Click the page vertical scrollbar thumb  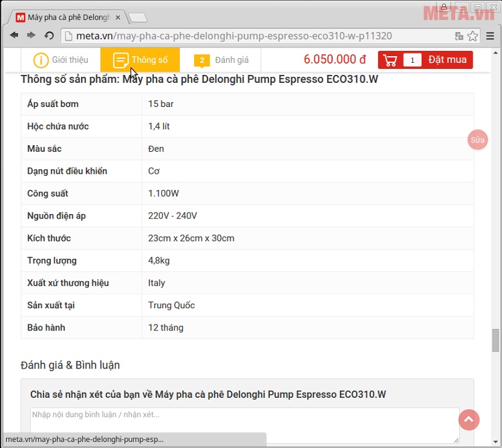coord(495,340)
